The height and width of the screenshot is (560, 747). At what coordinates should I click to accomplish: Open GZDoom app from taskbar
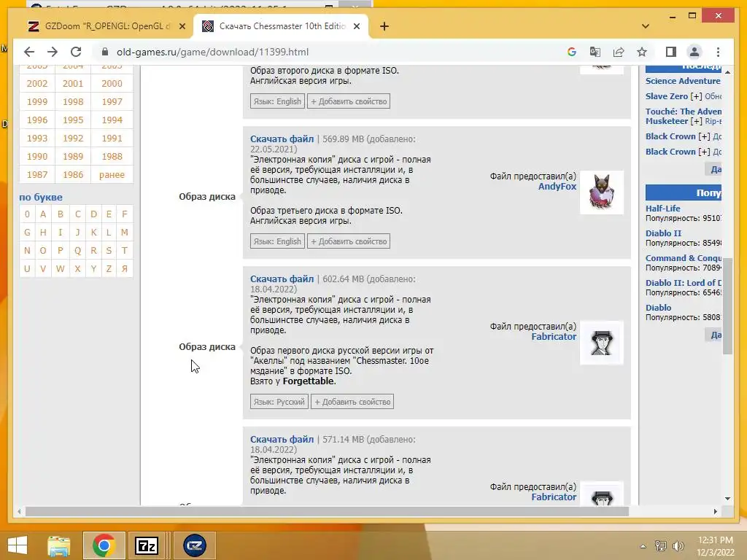pos(194,545)
